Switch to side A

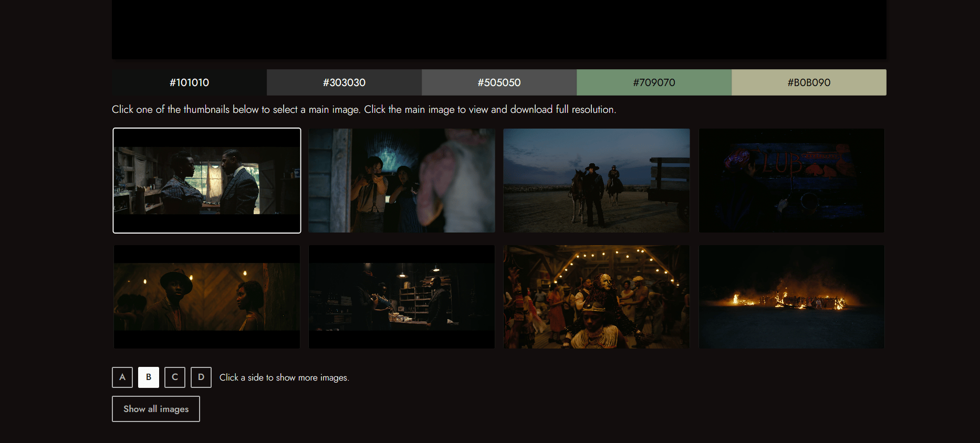click(x=122, y=377)
